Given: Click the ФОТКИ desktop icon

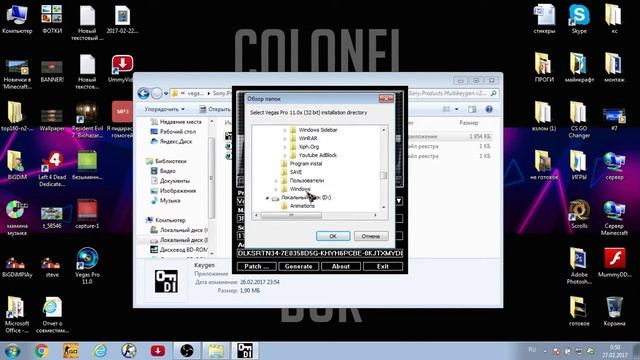Looking at the screenshot, I should pos(52,19).
